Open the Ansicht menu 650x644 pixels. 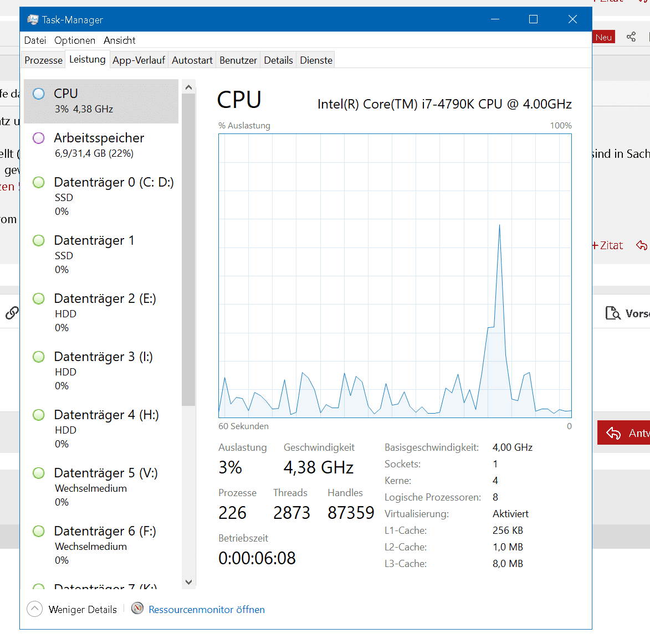coord(119,40)
